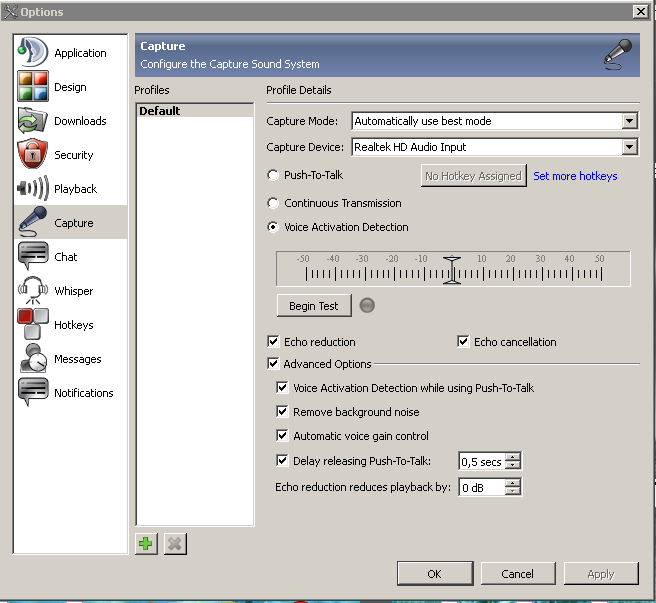656x603 pixels.
Task: Set voice activation slider to -30 mark
Action: click(x=365, y=274)
